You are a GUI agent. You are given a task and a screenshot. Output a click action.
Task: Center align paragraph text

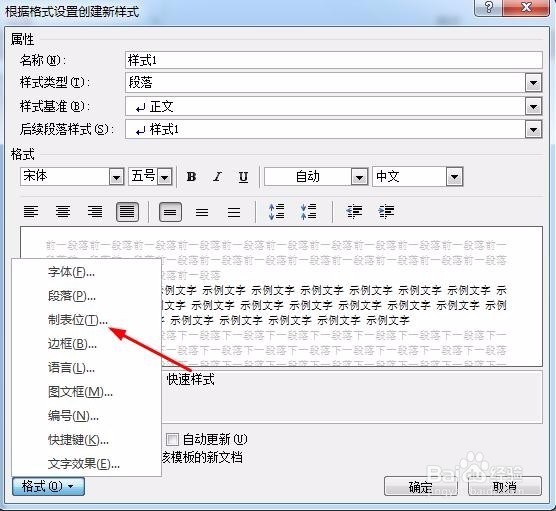pos(63,212)
